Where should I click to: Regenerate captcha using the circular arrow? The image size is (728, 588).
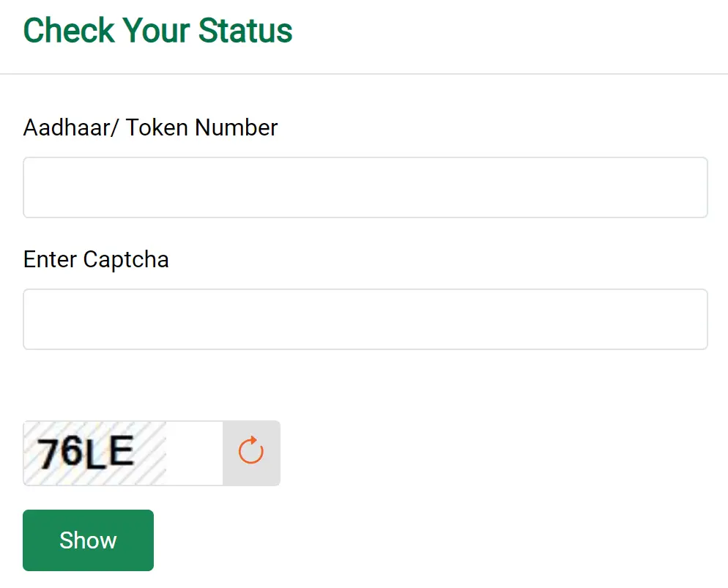point(250,453)
